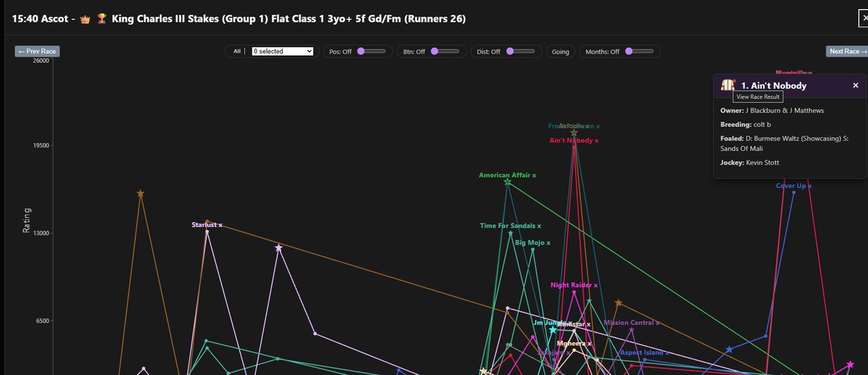Image resolution: width=868 pixels, height=375 pixels.
Task: Click the blue star on Cover Up's line
Action: 729,349
